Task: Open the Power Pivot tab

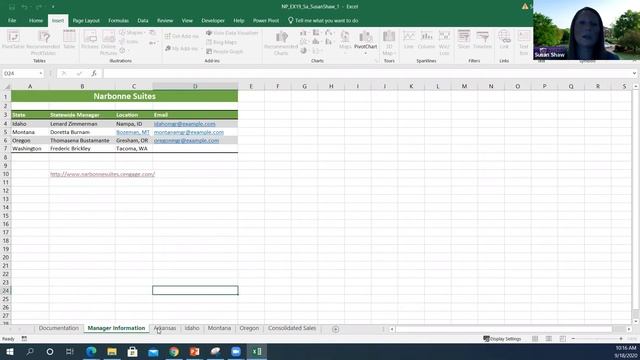Action: coord(266,20)
